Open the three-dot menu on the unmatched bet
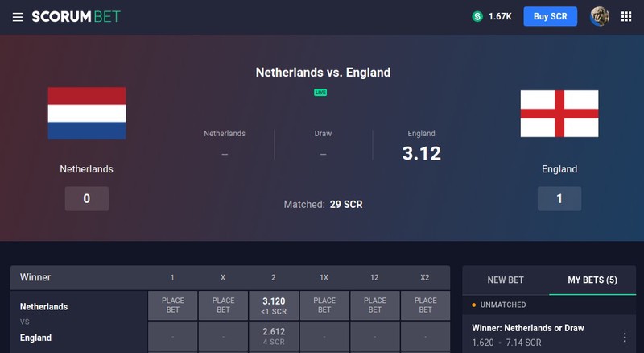The width and height of the screenshot is (644, 353). [x=625, y=338]
